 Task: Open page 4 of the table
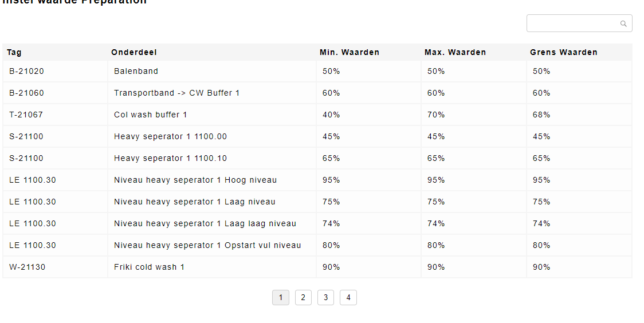348,298
